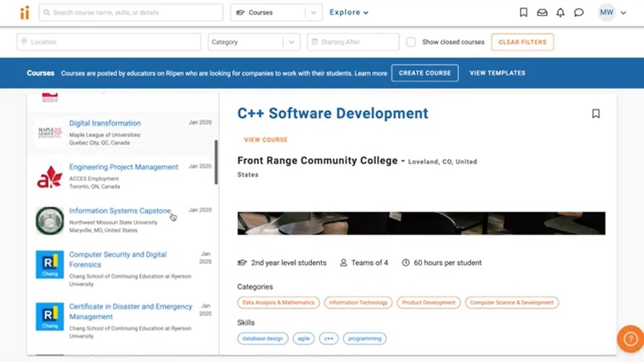
Task: Open the inbox messages icon
Action: click(542, 12)
